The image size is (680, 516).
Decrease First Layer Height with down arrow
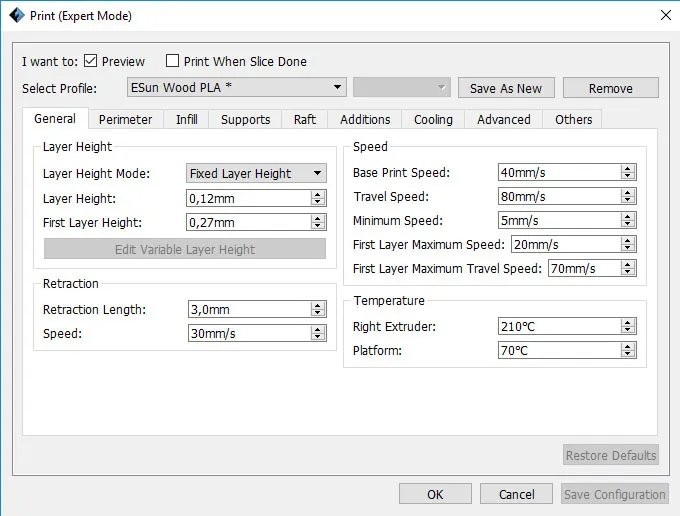[x=318, y=226]
